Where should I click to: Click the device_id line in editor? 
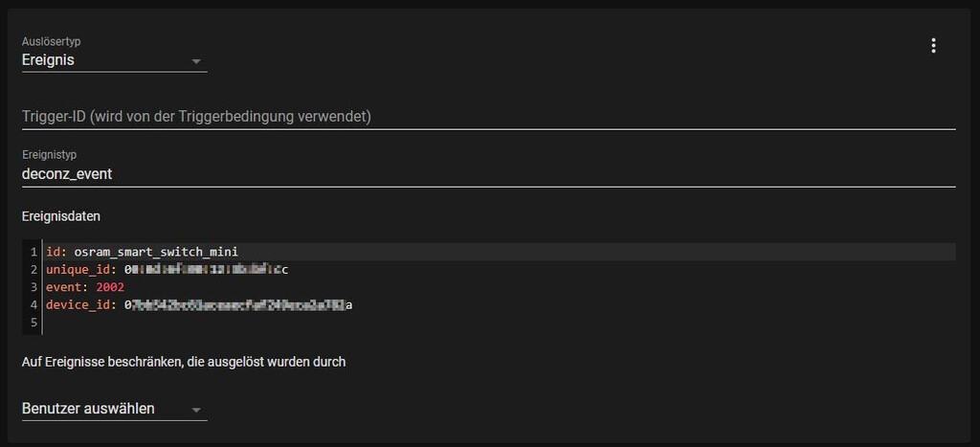point(500,305)
